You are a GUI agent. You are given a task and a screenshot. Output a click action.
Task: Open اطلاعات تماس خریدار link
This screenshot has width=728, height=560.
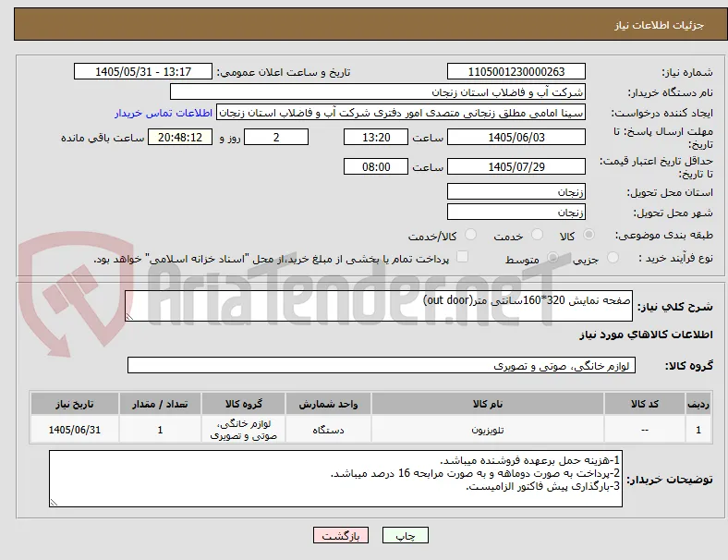(x=164, y=113)
